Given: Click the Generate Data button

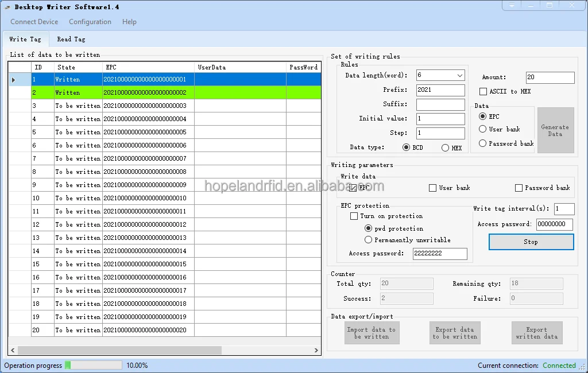Looking at the screenshot, I should click(x=555, y=130).
